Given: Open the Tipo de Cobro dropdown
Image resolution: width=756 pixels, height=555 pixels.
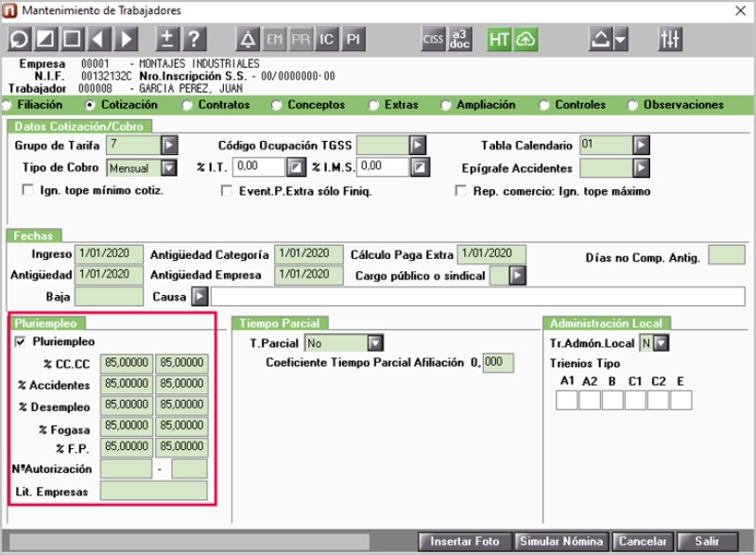Looking at the screenshot, I should pyautogui.click(x=168, y=168).
